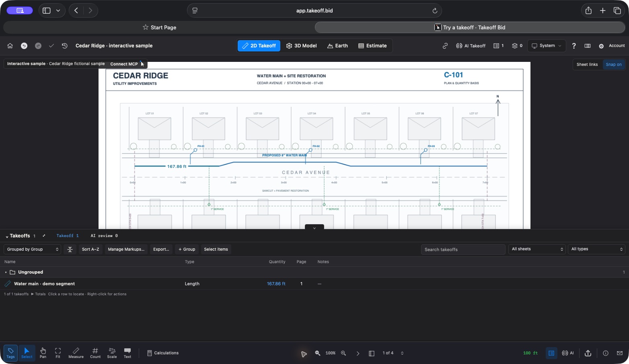Select the Count tool
629x364 pixels.
(x=95, y=353)
